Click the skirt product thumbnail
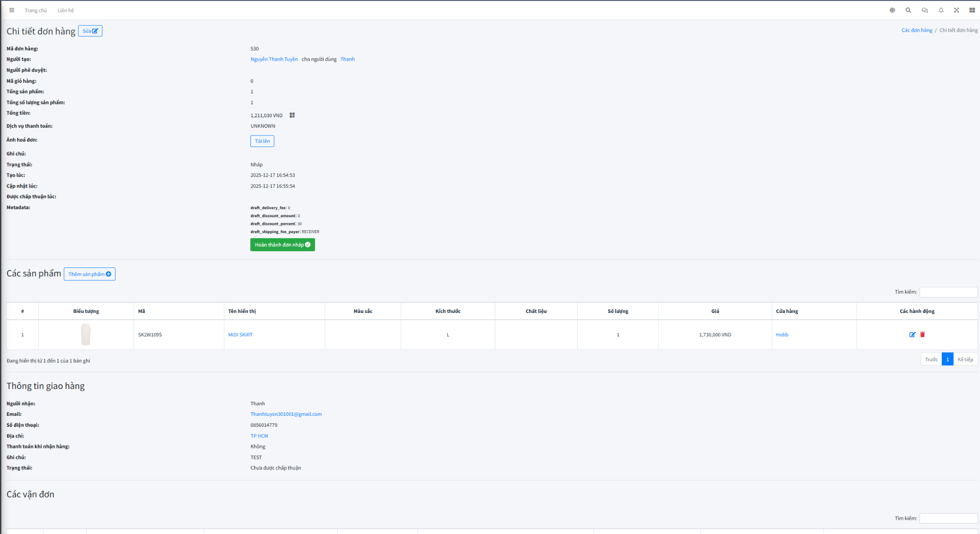 (x=86, y=334)
